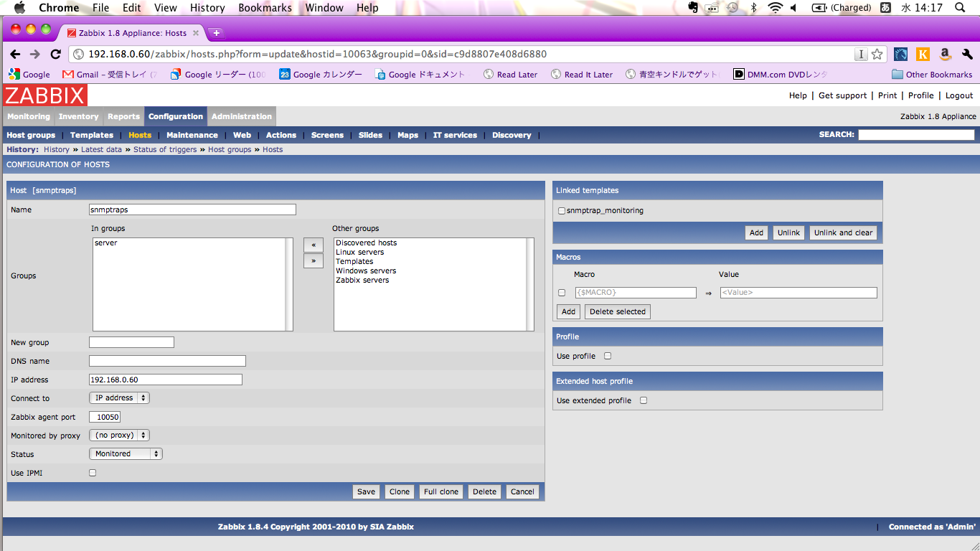Click the Wi-Fi status icon
980x551 pixels.
pos(775,8)
